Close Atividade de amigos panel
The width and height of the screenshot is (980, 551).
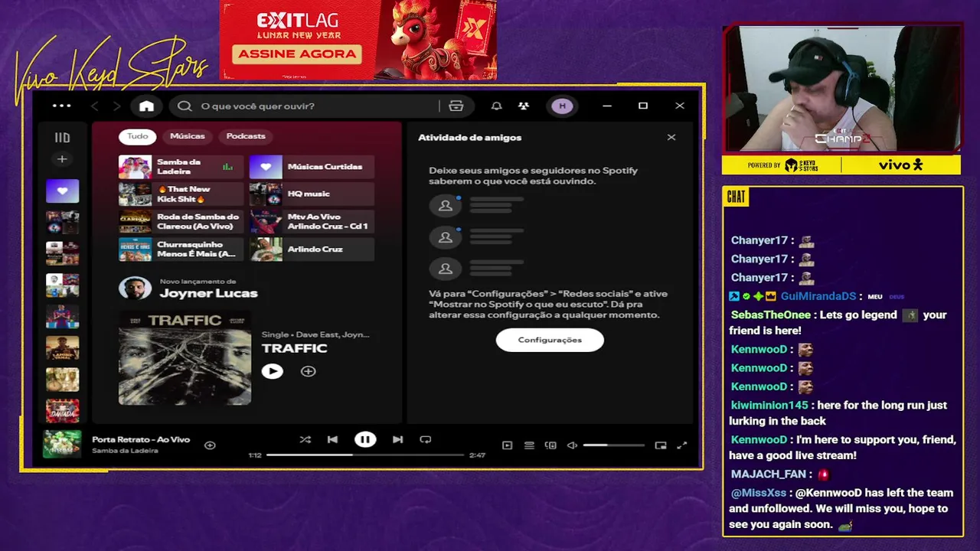pyautogui.click(x=671, y=138)
